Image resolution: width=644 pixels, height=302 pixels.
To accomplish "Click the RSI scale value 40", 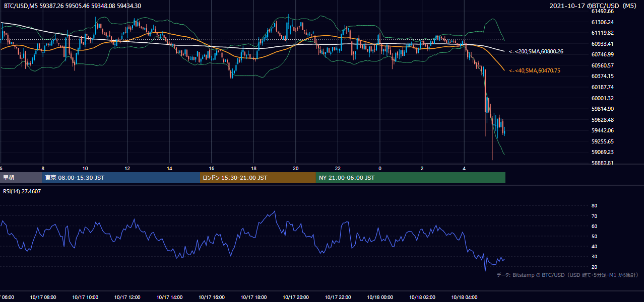I will pyautogui.click(x=594, y=246).
